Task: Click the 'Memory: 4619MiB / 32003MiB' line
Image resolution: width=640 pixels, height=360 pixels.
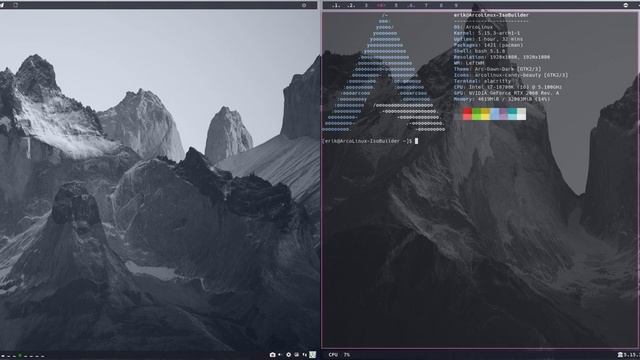Action: coord(502,99)
